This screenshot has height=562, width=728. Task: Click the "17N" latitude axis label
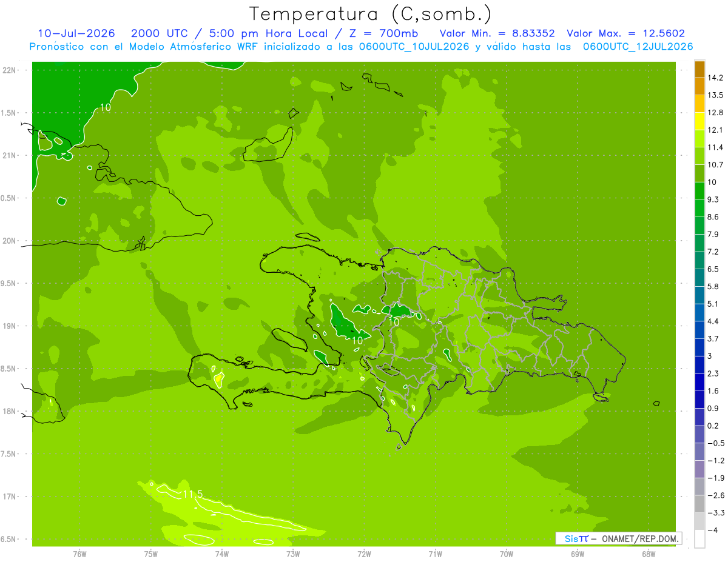click(9, 497)
